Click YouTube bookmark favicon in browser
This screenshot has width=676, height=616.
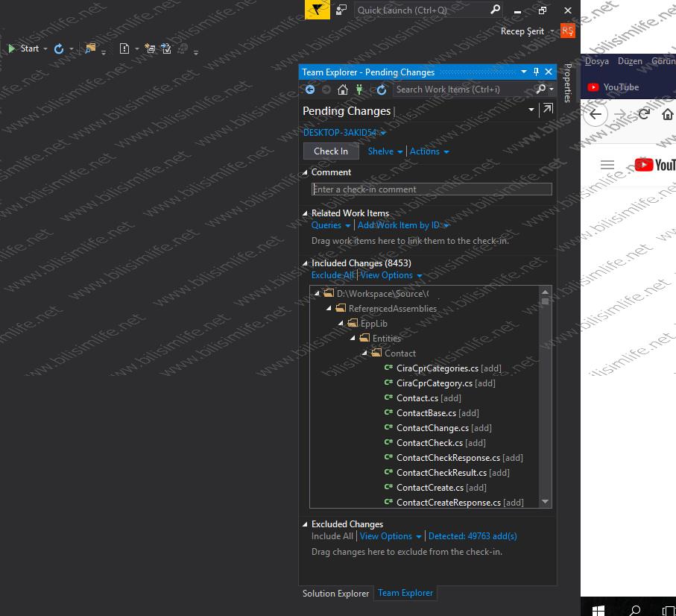(593, 87)
